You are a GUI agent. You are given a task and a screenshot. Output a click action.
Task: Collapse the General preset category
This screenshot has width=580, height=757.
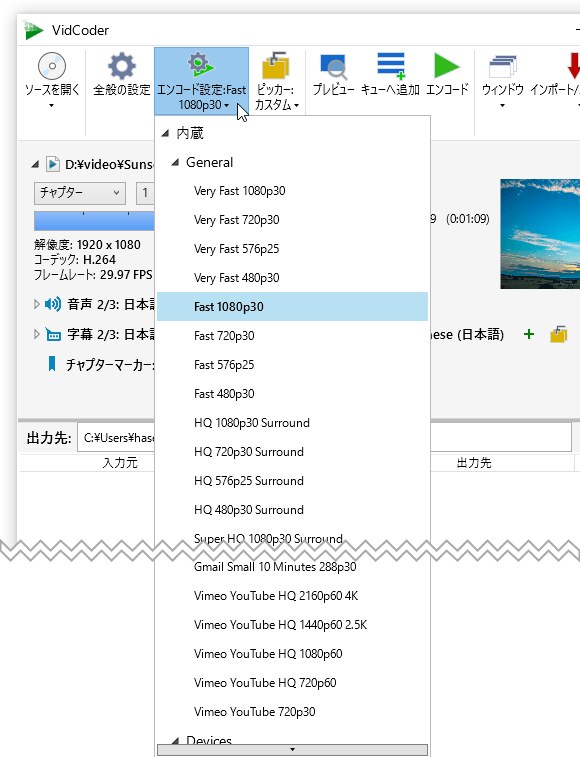pyautogui.click(x=175, y=163)
